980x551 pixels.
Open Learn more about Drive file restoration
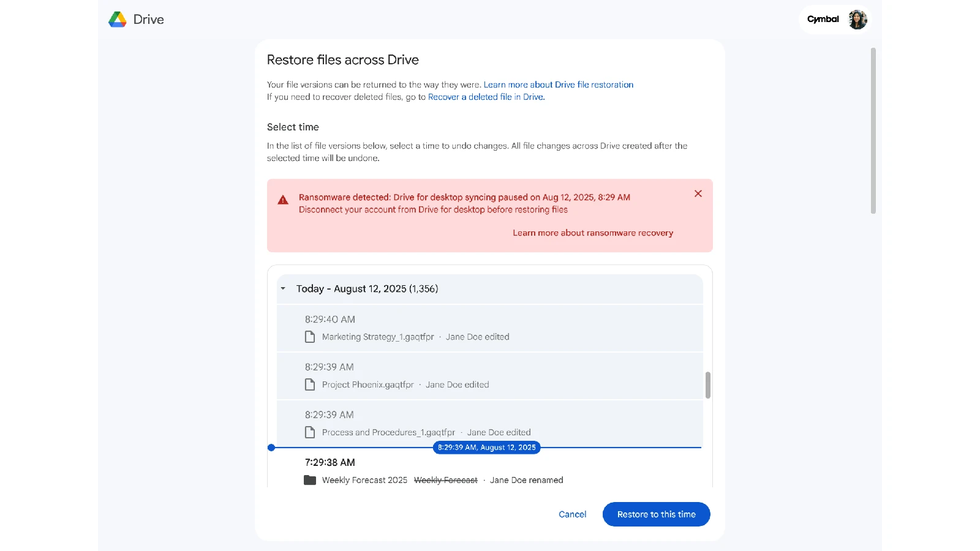pyautogui.click(x=558, y=84)
